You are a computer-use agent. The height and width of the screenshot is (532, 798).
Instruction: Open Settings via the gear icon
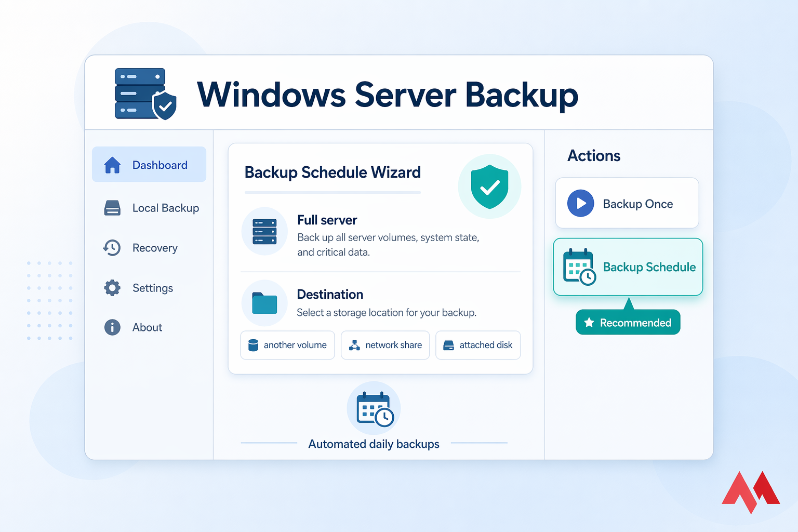point(112,288)
